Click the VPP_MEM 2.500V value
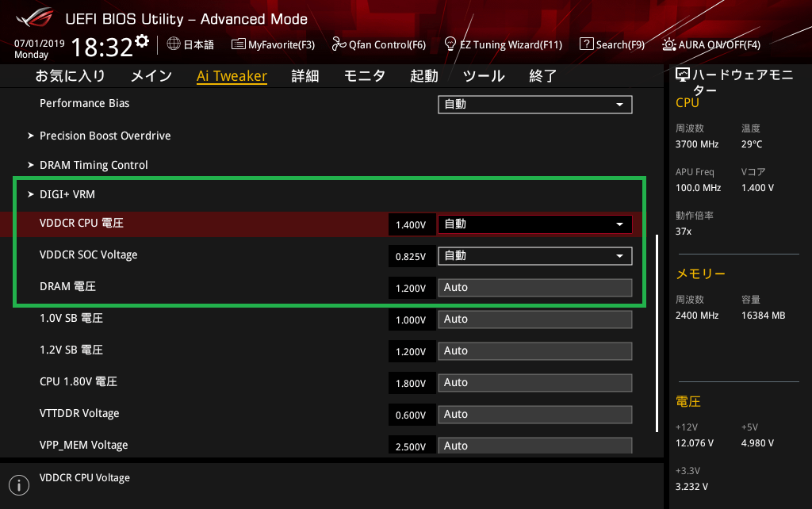The height and width of the screenshot is (509, 812). [412, 446]
